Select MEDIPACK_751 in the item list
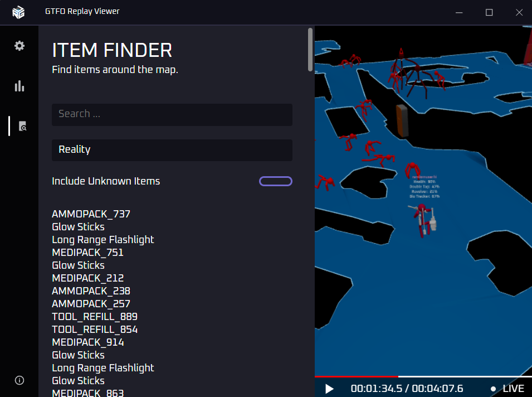 [87, 253]
